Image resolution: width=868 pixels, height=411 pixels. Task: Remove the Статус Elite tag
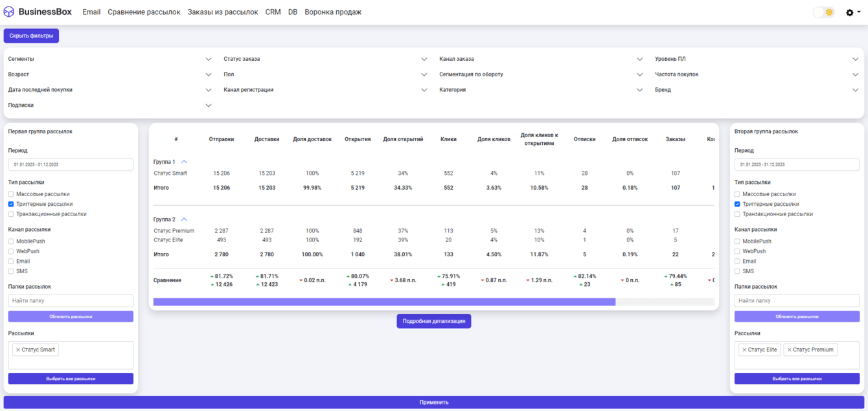pyautogui.click(x=744, y=350)
